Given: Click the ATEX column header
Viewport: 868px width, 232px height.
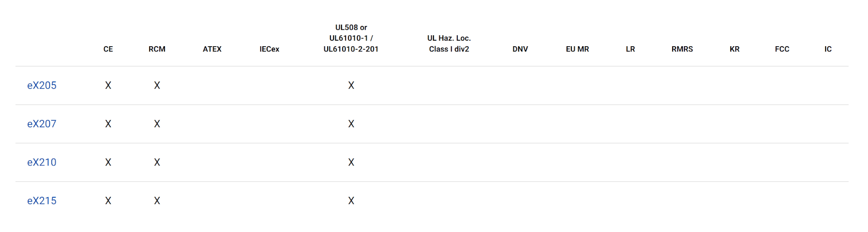Looking at the screenshot, I should [x=212, y=49].
